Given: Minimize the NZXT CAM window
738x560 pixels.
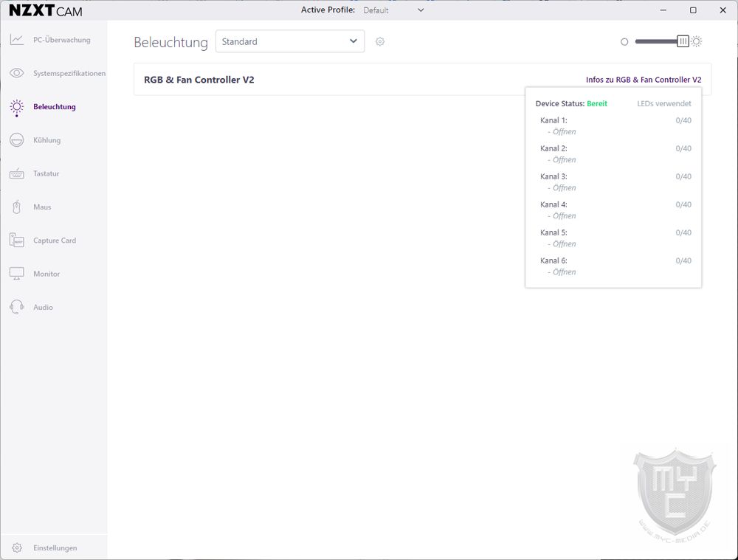Looking at the screenshot, I should click(663, 10).
